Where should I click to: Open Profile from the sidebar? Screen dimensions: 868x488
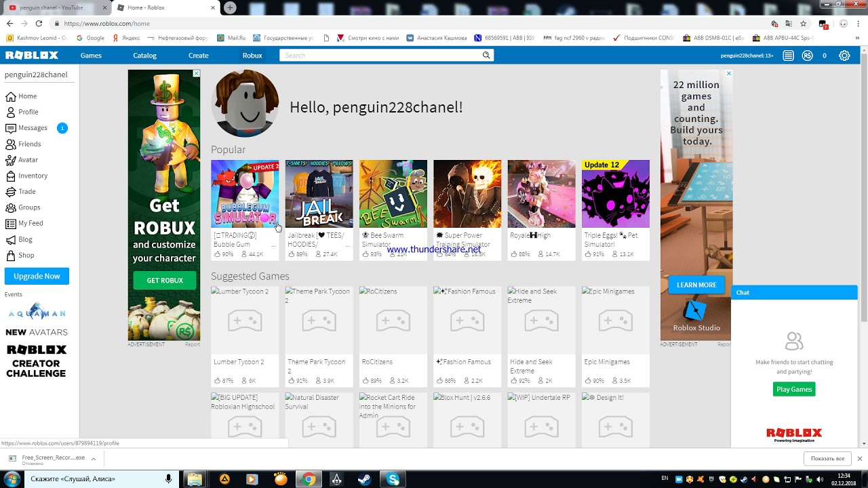coord(28,112)
